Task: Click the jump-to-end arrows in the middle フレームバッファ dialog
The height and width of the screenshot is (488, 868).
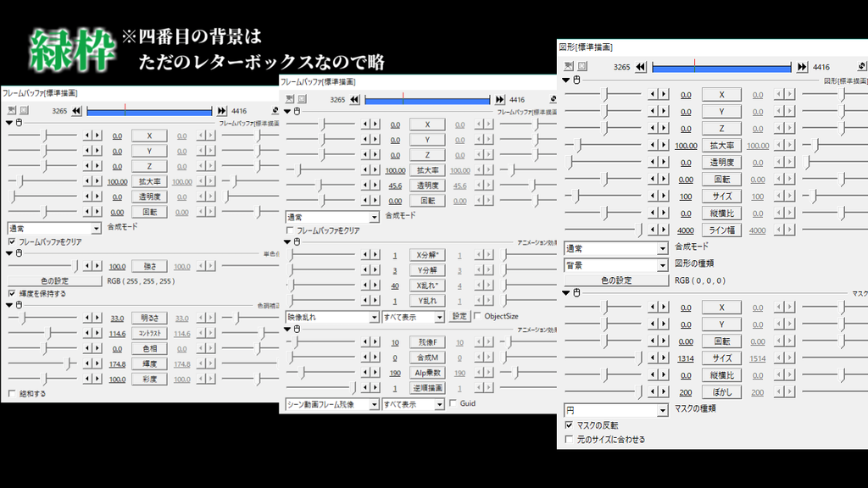Action: tap(500, 99)
